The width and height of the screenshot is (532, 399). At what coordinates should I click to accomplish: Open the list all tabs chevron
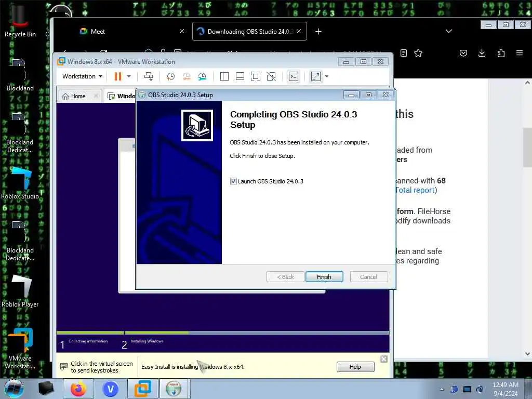point(449,31)
